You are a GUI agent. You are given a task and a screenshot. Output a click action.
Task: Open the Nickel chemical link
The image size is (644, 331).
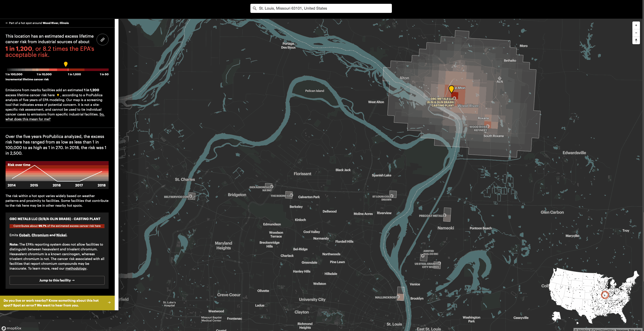61,235
